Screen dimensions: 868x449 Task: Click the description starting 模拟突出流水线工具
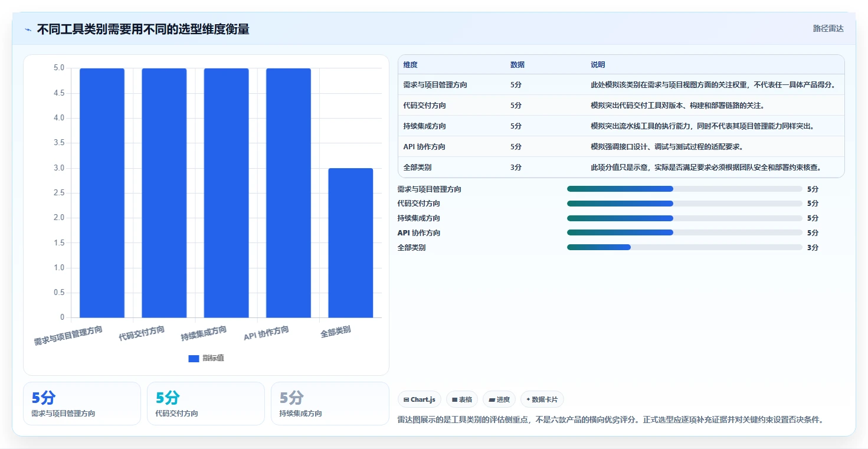(703, 126)
